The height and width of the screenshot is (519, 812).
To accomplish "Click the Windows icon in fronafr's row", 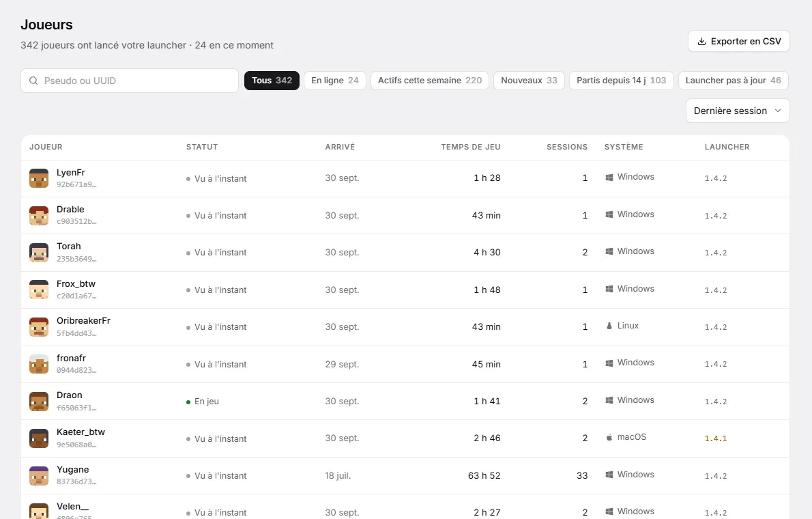I will [609, 363].
